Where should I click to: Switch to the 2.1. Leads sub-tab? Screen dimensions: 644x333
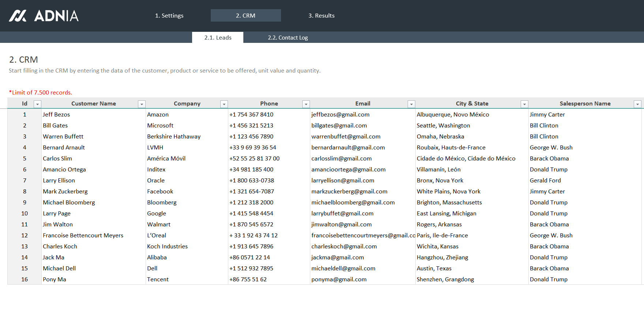pyautogui.click(x=218, y=37)
